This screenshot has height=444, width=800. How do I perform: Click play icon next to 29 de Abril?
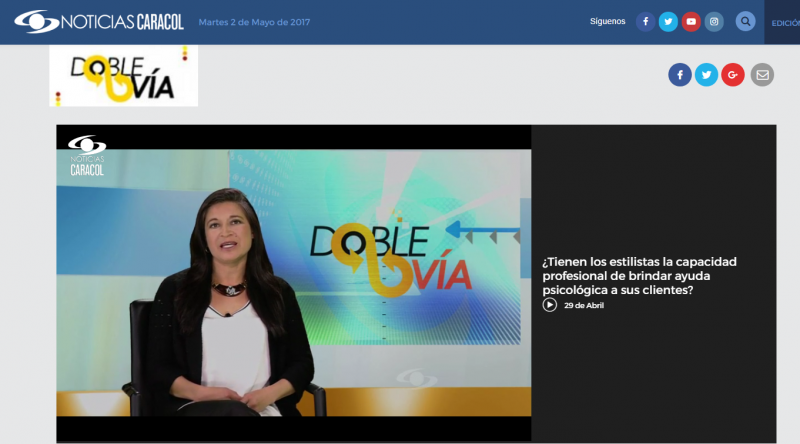[x=549, y=305]
